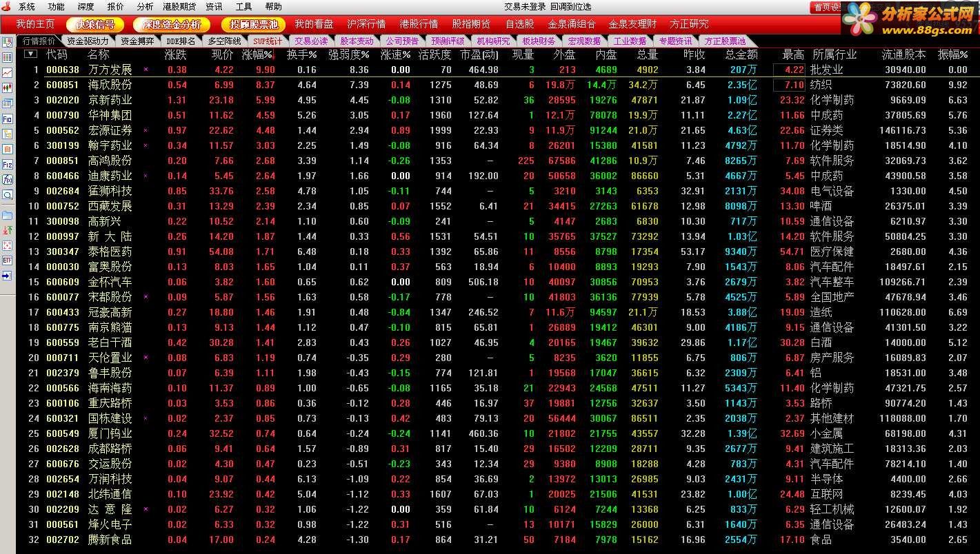Select stock row 泰格医药

tap(497, 252)
